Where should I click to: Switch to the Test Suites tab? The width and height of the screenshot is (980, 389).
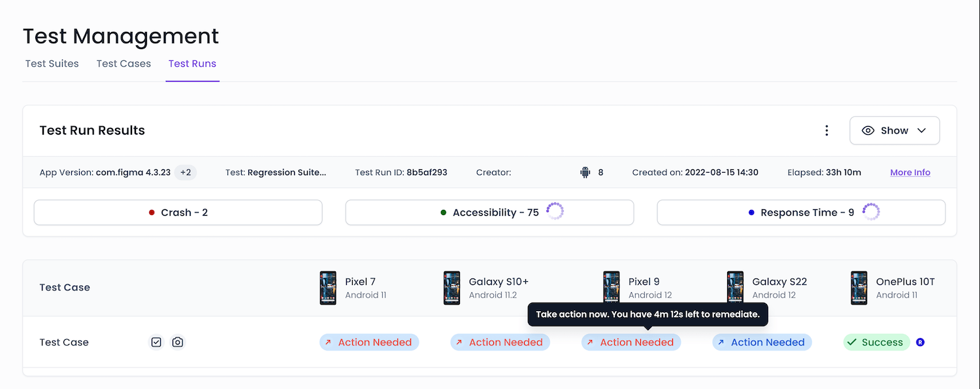(52, 63)
